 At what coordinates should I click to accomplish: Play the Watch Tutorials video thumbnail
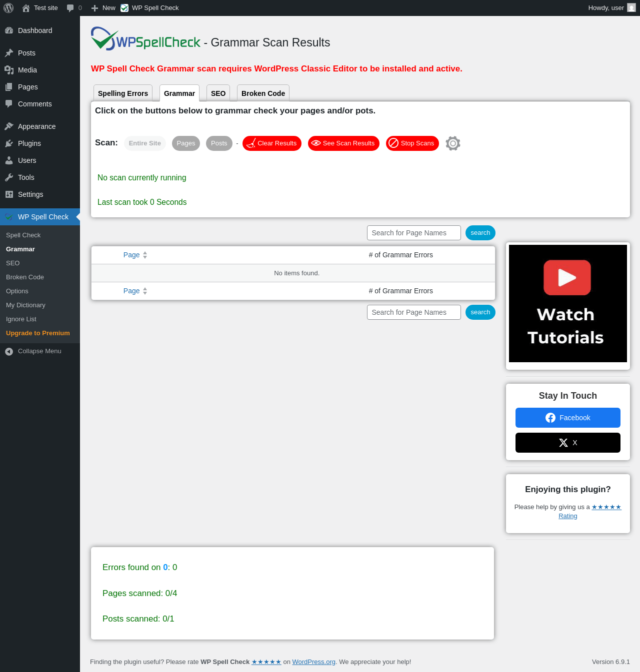pos(568,303)
